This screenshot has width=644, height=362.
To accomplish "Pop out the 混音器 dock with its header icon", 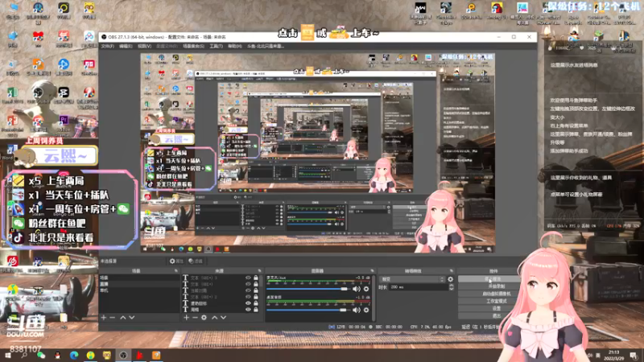I will [372, 271].
